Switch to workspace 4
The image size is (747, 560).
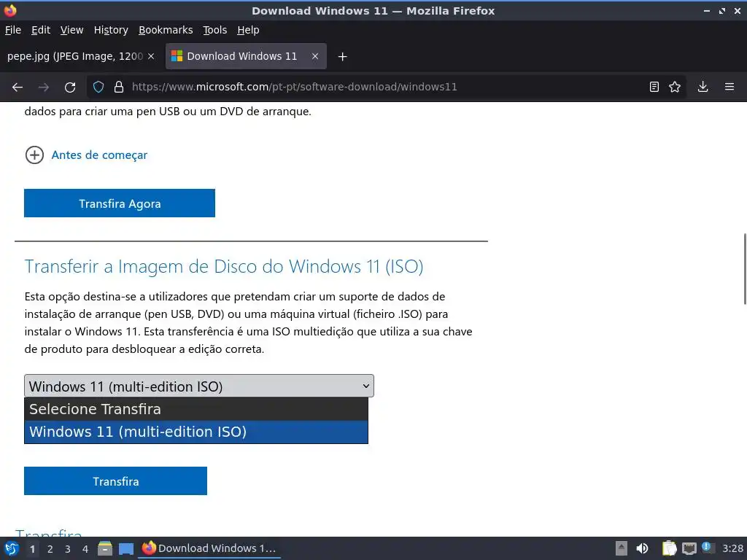click(x=85, y=549)
